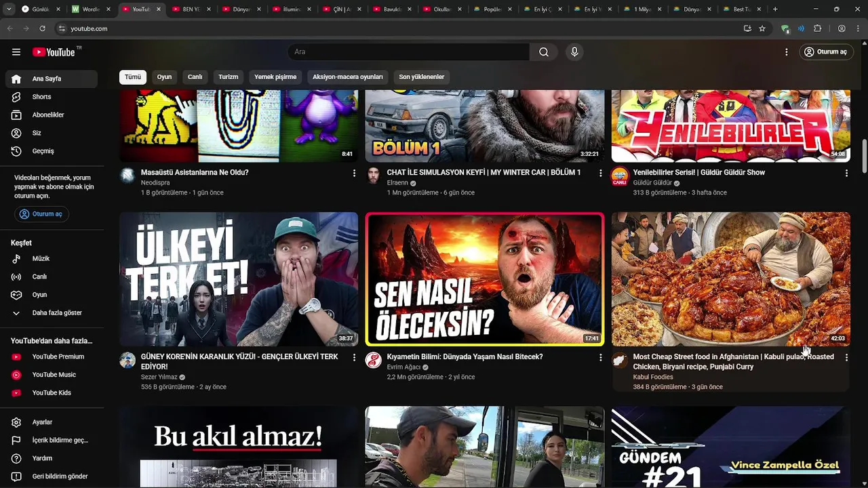
Task: Open options for Yenilebilirler Serisi video
Action: 846,174
